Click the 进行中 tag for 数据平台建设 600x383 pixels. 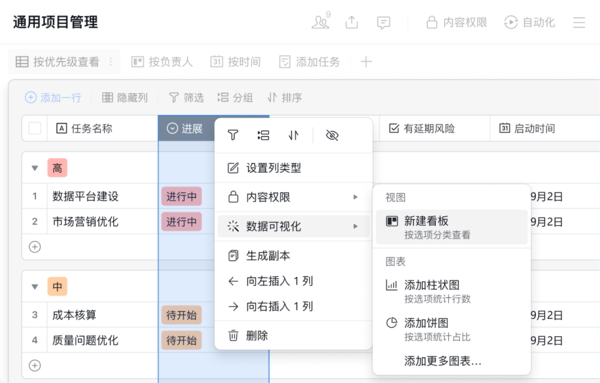coord(181,196)
